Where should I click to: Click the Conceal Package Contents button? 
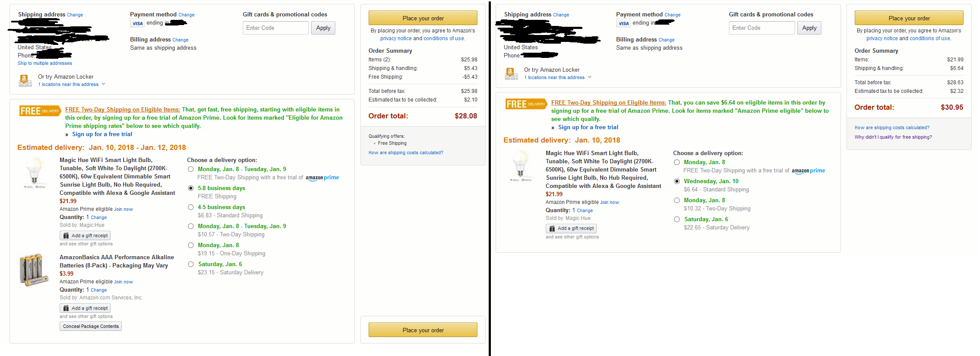pyautogui.click(x=90, y=326)
